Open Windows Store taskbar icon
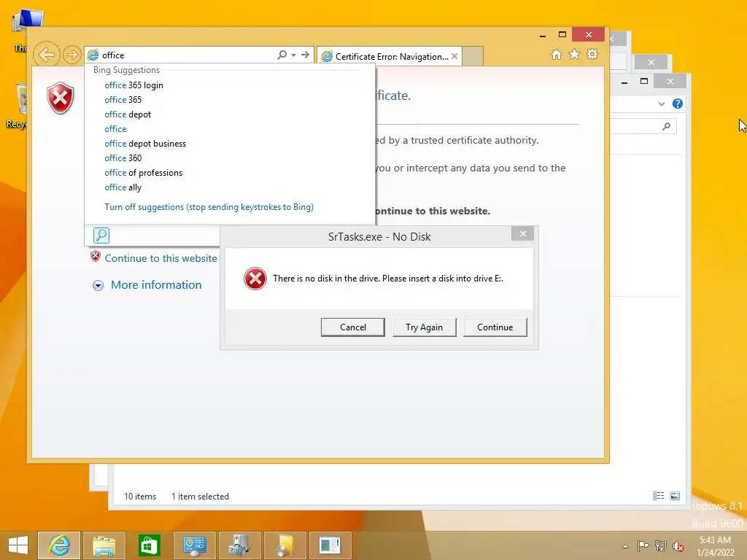 tap(149, 545)
